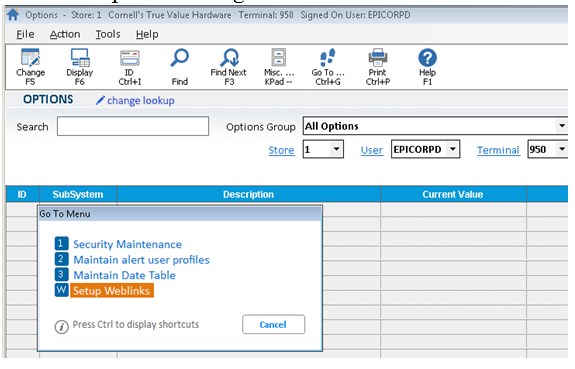Click Cancel in Go To Menu
This screenshot has width=575, height=369.
[x=273, y=324]
